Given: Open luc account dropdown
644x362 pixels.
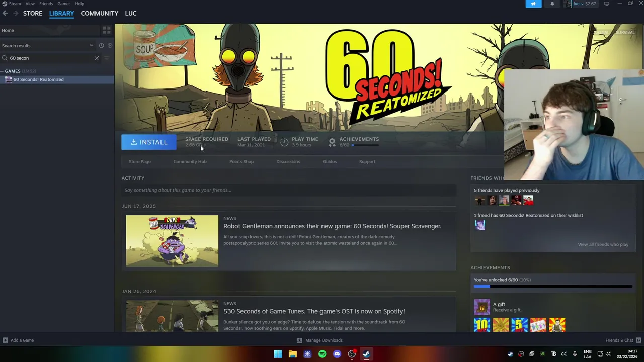Looking at the screenshot, I should point(581,4).
